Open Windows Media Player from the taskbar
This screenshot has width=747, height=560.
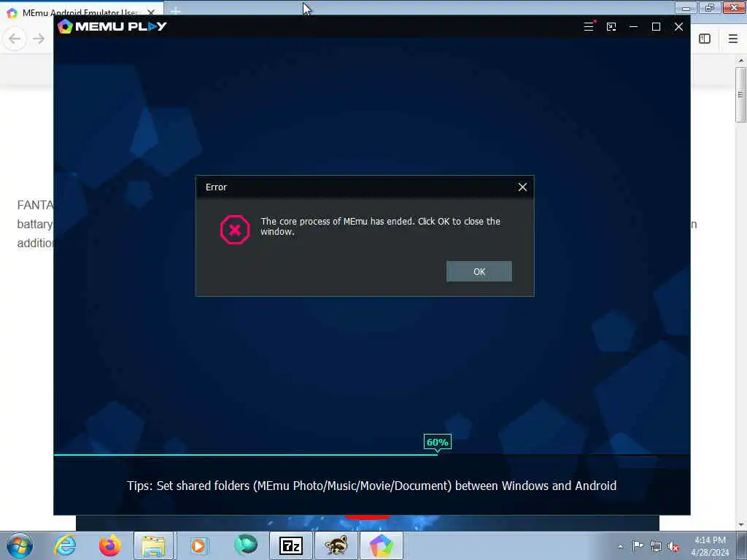pyautogui.click(x=198, y=545)
